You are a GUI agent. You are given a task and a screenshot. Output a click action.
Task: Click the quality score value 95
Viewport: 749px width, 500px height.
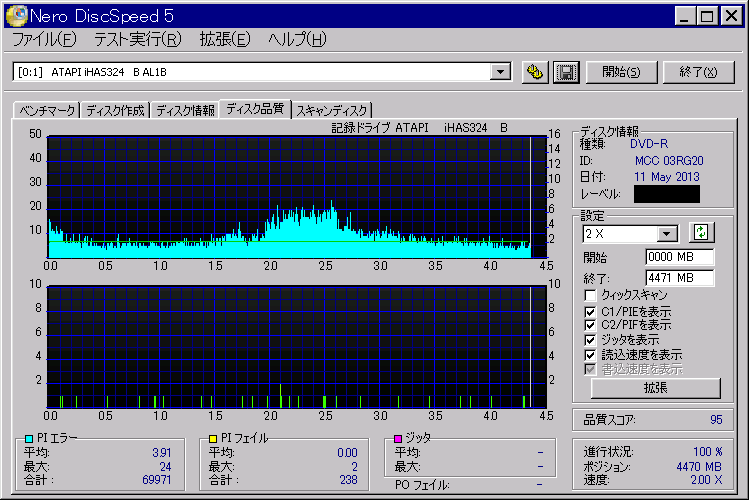716,420
